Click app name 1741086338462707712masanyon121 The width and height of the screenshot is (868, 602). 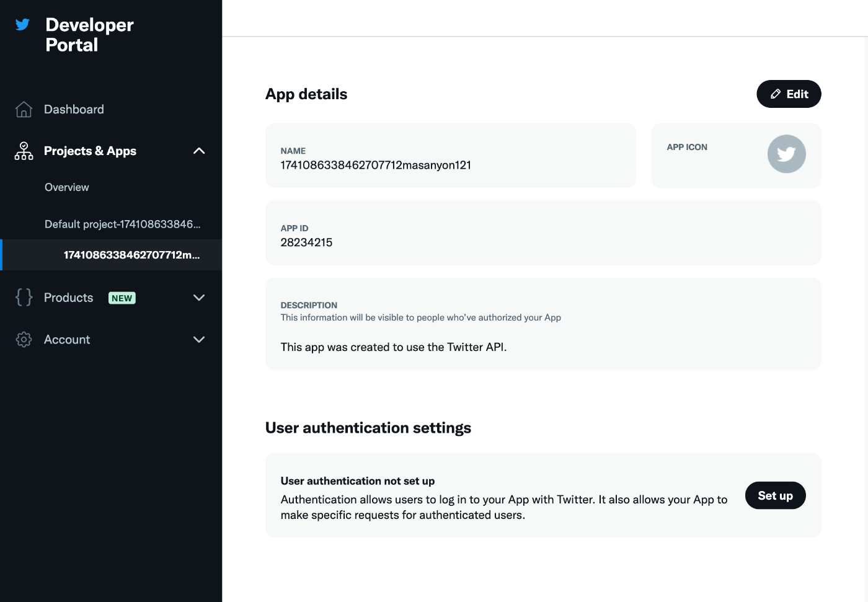[376, 165]
